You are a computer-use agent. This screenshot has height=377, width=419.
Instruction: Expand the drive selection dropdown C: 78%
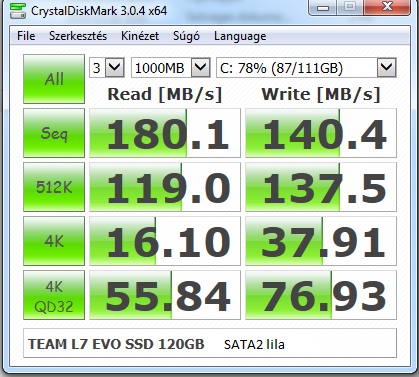click(387, 68)
